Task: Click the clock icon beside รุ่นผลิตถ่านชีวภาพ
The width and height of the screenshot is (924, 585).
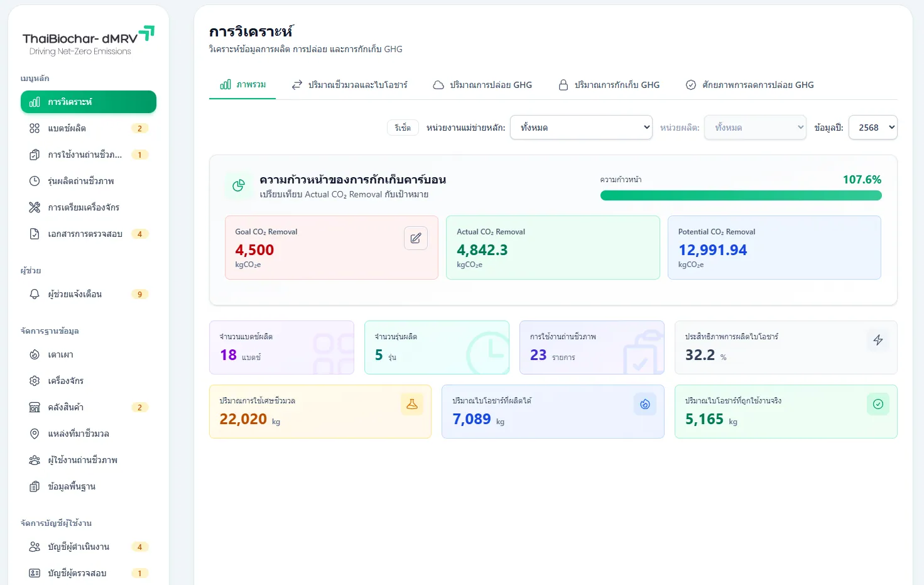Action: [35, 181]
